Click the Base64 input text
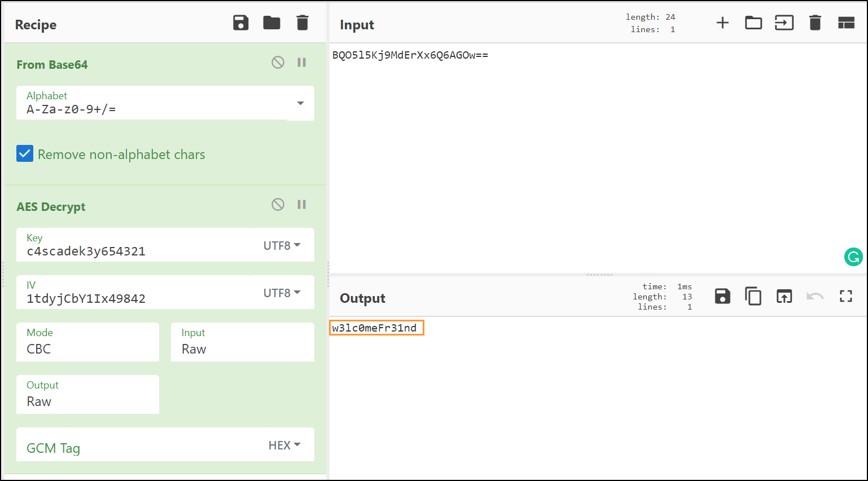Screen dimensions: 868x481 tap(410, 55)
